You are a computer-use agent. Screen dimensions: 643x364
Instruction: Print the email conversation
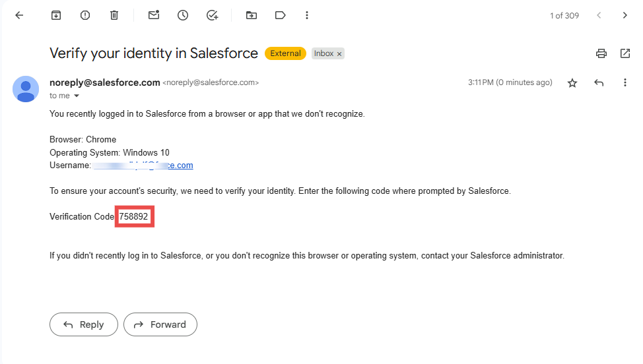(x=601, y=53)
